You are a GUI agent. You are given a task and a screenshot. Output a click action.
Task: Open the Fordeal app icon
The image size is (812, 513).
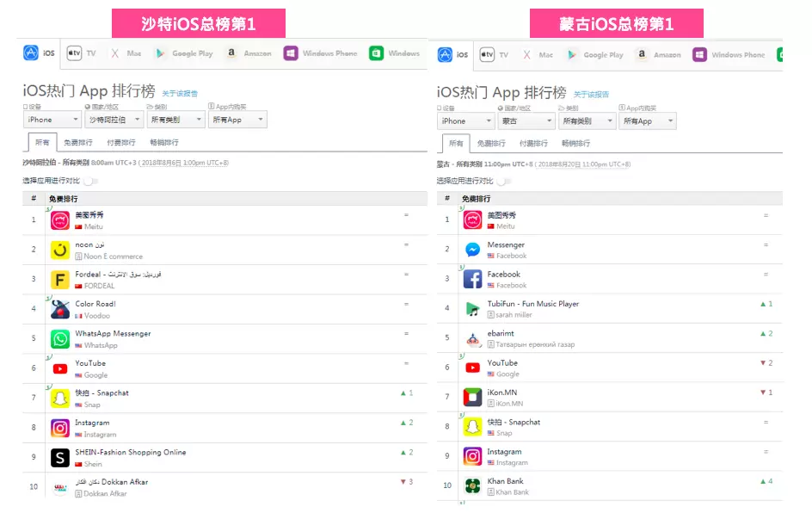pyautogui.click(x=60, y=280)
